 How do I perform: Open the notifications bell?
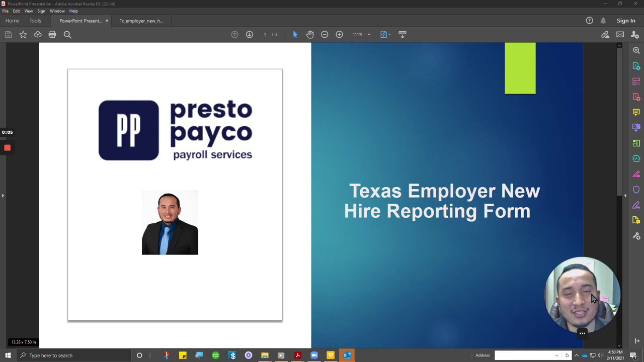[603, 21]
